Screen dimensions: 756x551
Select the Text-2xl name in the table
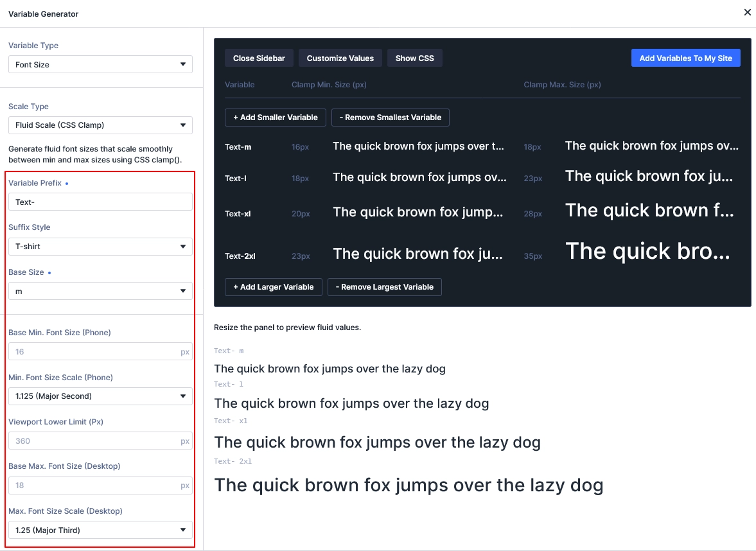[x=240, y=256]
